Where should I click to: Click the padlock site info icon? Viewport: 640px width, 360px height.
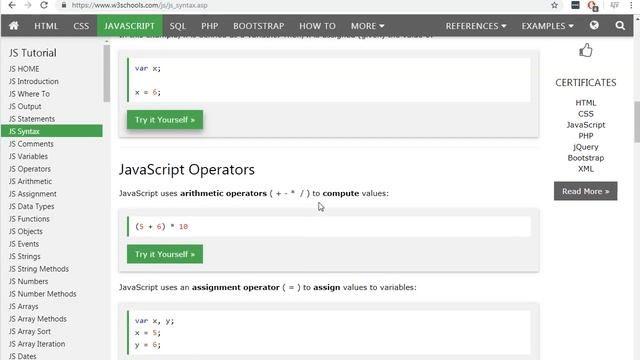[64, 5]
